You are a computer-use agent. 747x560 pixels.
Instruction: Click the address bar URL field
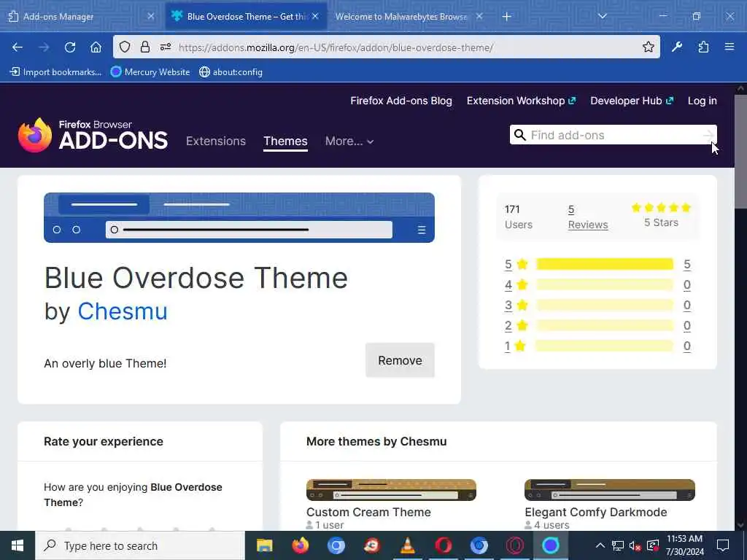tap(386, 47)
